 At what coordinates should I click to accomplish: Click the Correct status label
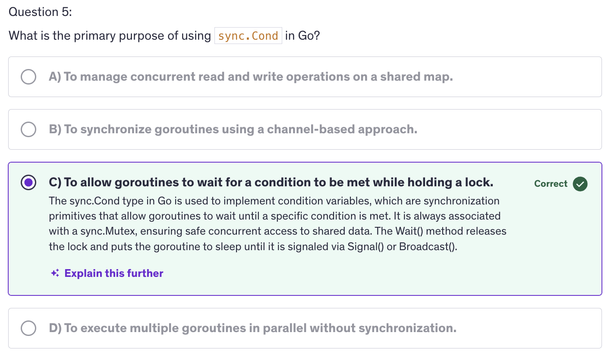click(x=551, y=184)
